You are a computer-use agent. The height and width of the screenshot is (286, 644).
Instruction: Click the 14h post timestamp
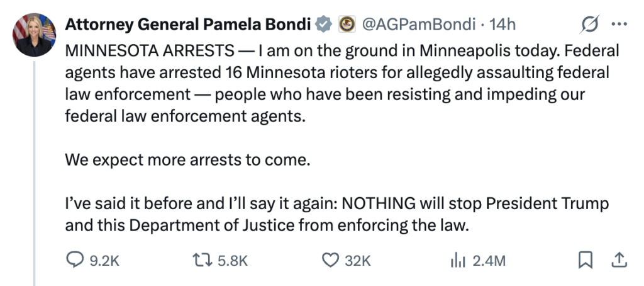click(x=502, y=25)
